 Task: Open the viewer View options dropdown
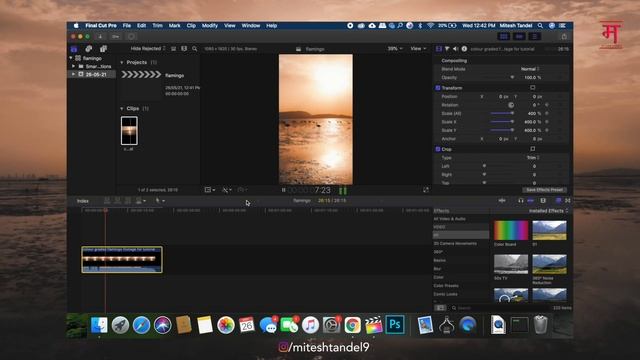tap(418, 49)
